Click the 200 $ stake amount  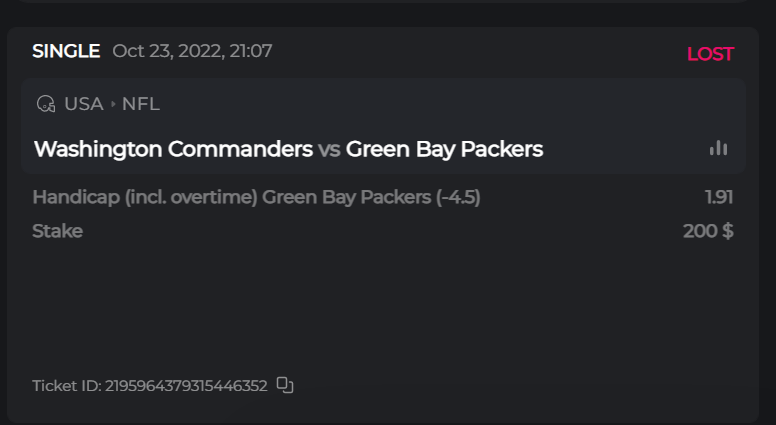tap(708, 231)
